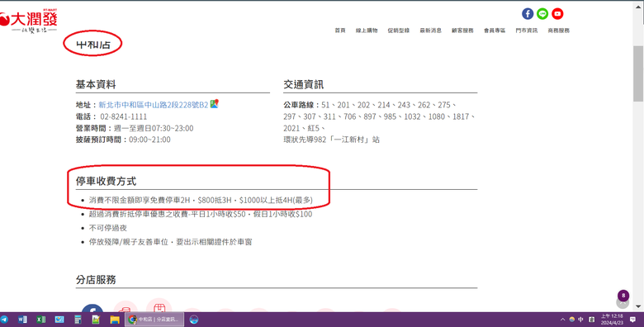Click the taskbar clock showing 上午 12:18
The height and width of the screenshot is (327, 644).
pos(612,320)
